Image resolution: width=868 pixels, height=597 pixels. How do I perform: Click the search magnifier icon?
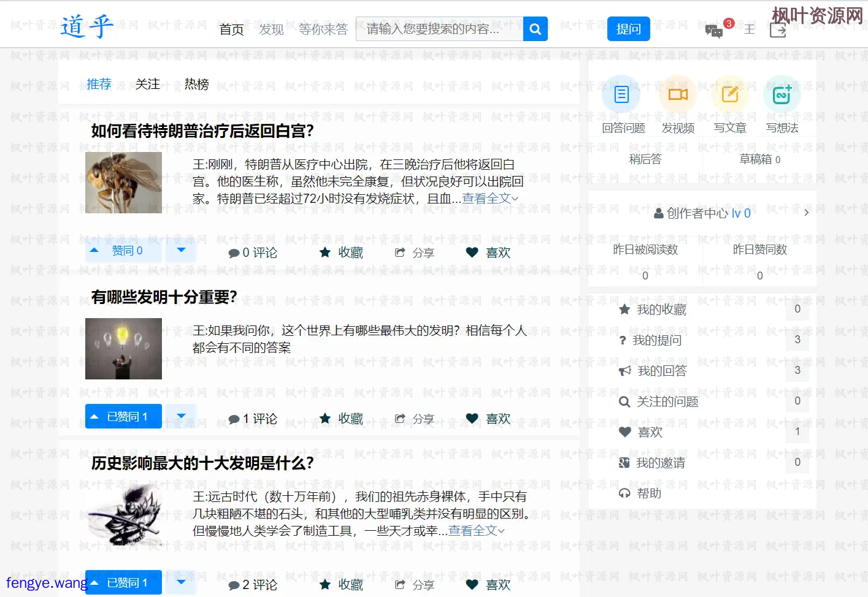(x=534, y=28)
